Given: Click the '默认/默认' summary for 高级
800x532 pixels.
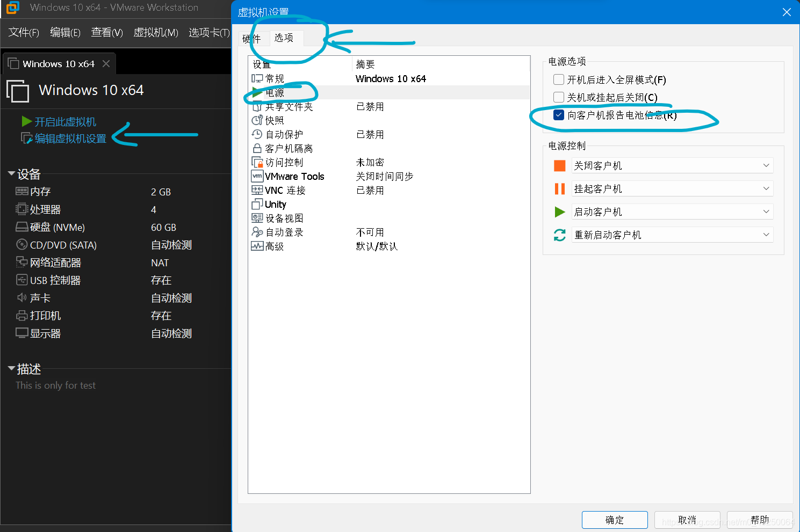Looking at the screenshot, I should coord(377,246).
